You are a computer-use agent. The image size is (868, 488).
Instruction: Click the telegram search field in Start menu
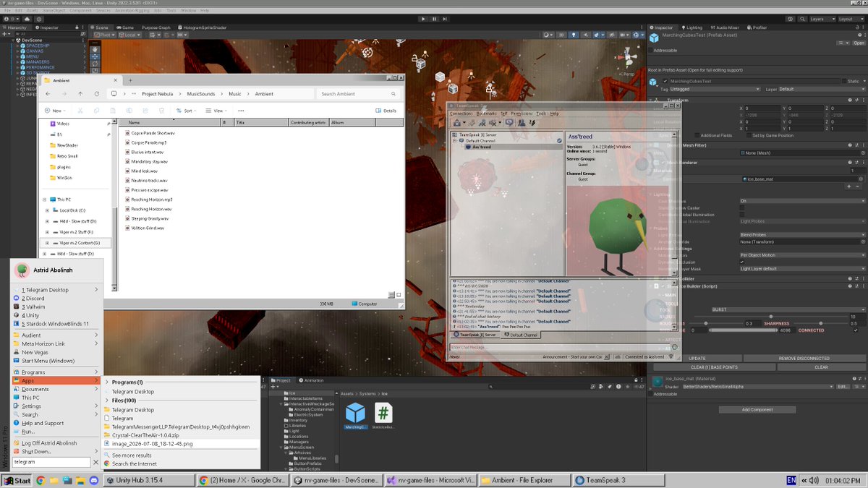(x=51, y=461)
